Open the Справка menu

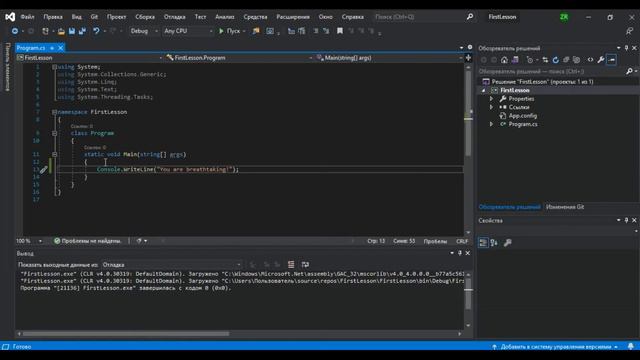pyautogui.click(x=353, y=17)
